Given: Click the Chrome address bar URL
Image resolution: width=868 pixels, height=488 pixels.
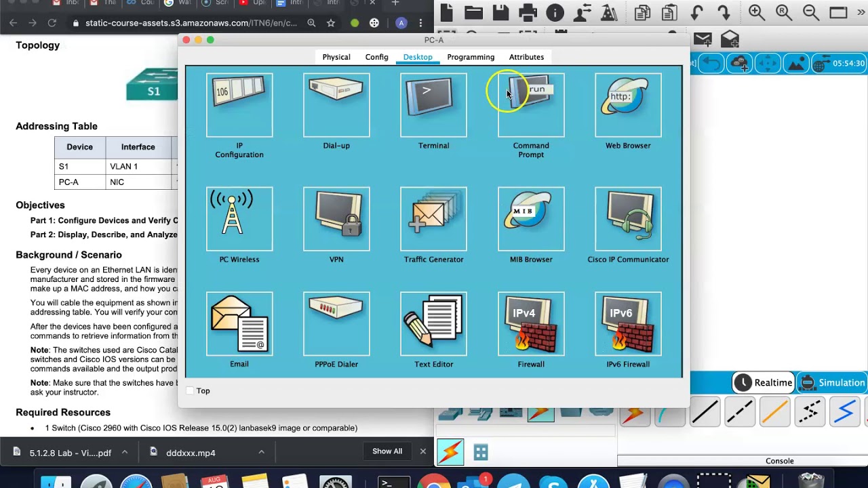Looking at the screenshot, I should [191, 23].
